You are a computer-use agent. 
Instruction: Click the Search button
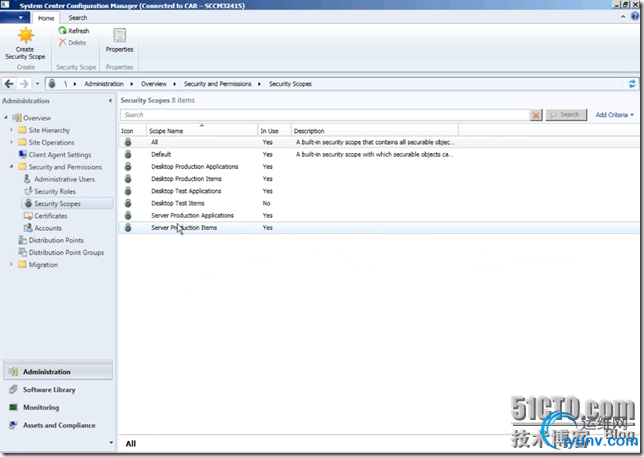pos(566,115)
